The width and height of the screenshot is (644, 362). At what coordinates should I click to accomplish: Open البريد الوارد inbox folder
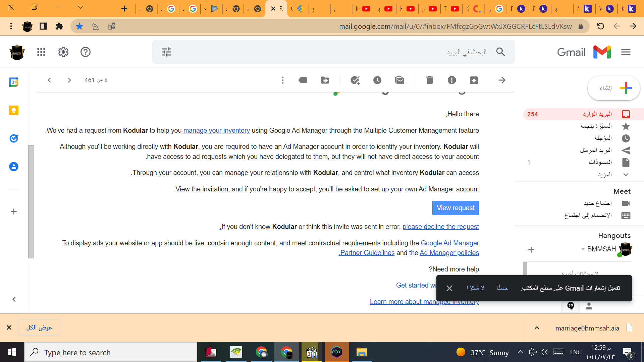[x=584, y=114]
